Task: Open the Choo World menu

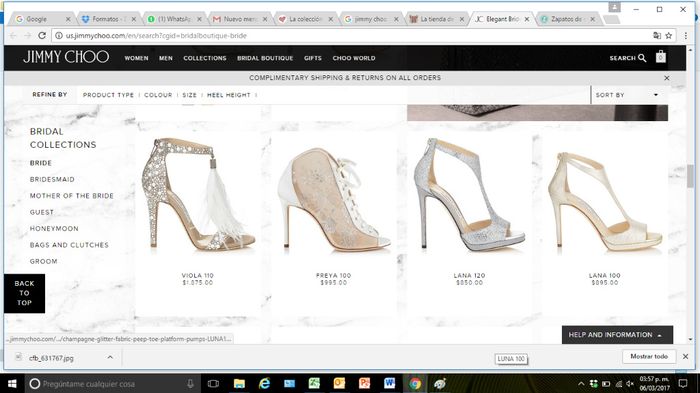Action: pos(354,58)
